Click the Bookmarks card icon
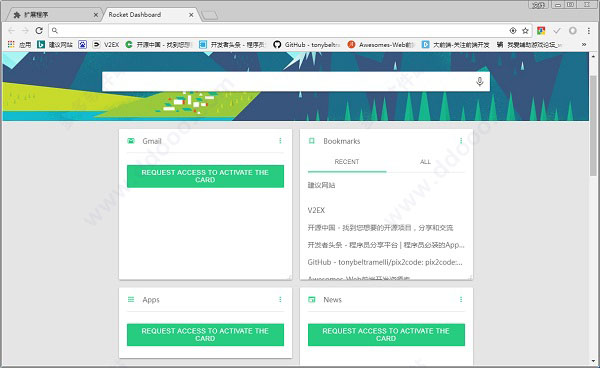The image size is (600, 368). point(311,141)
